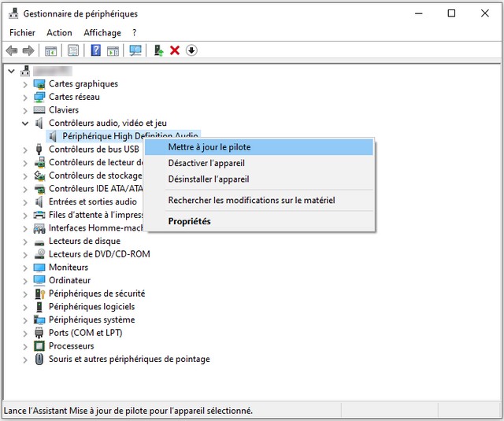Screen dimensions: 504x421
Task: Select Souris et autres périphériques de pointage
Action: coord(129,360)
